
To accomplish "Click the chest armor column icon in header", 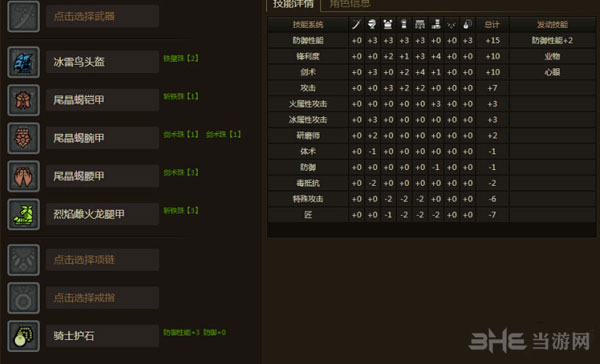I will (388, 24).
